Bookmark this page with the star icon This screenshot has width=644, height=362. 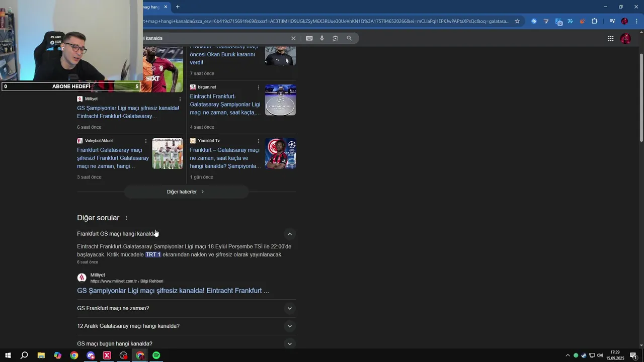517,21
